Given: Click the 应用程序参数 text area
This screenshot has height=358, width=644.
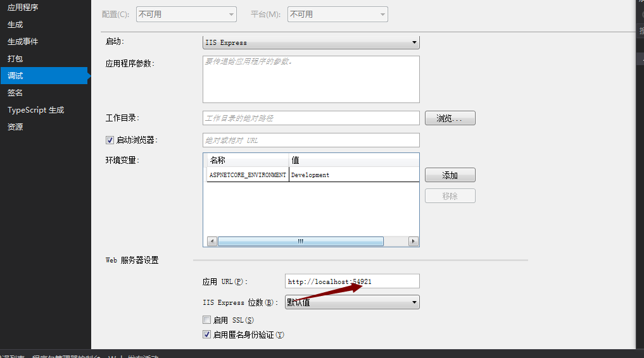Looking at the screenshot, I should (311, 79).
